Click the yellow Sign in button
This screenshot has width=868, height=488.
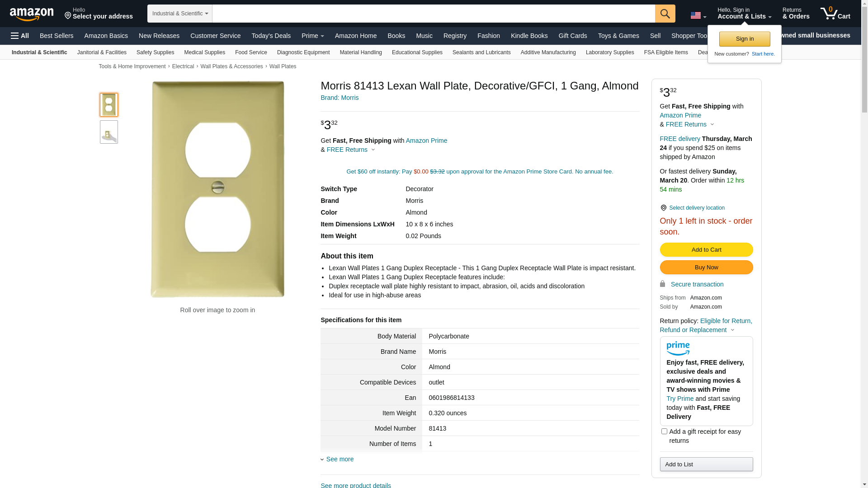coord(744,39)
